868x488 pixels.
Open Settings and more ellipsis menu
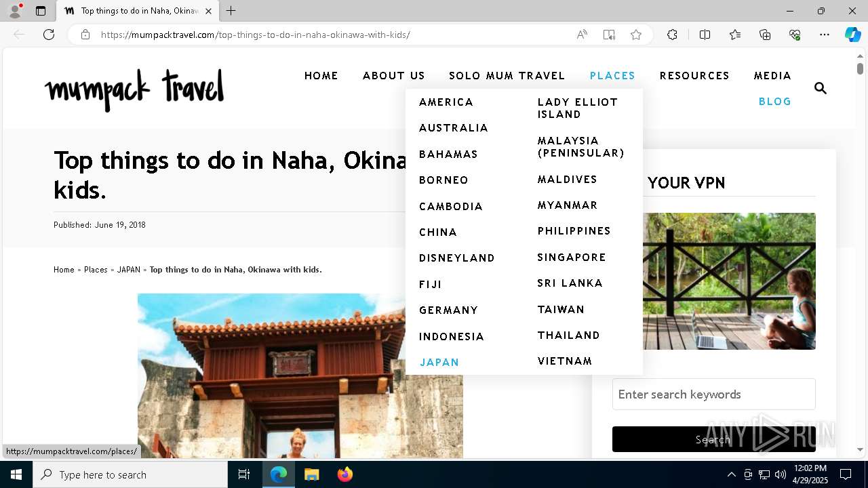point(825,35)
